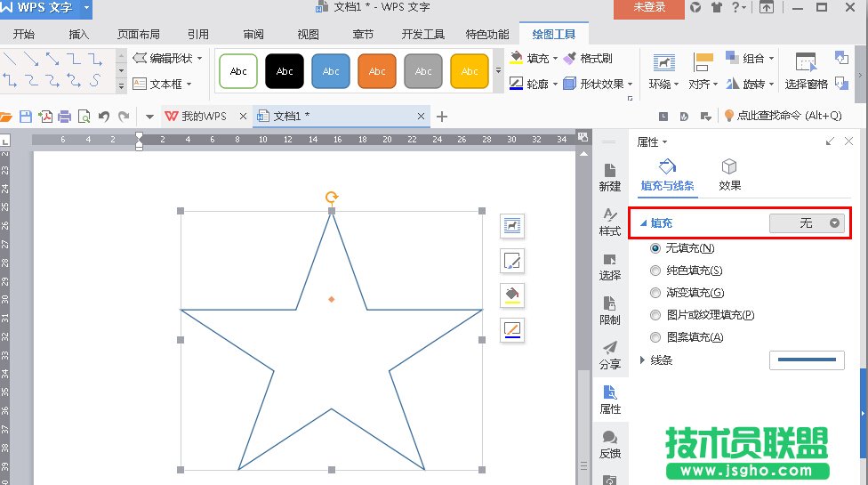Expand the 线条 section

[643, 360]
